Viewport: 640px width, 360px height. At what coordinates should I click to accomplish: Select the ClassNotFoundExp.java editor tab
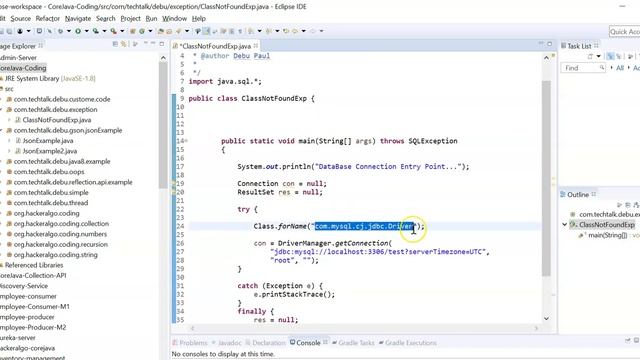[x=215, y=46]
